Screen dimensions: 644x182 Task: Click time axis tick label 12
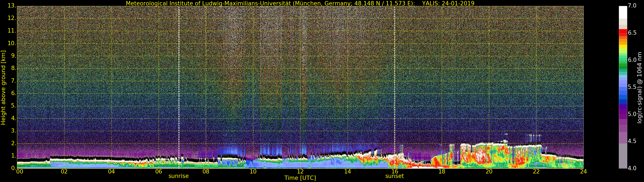point(300,172)
